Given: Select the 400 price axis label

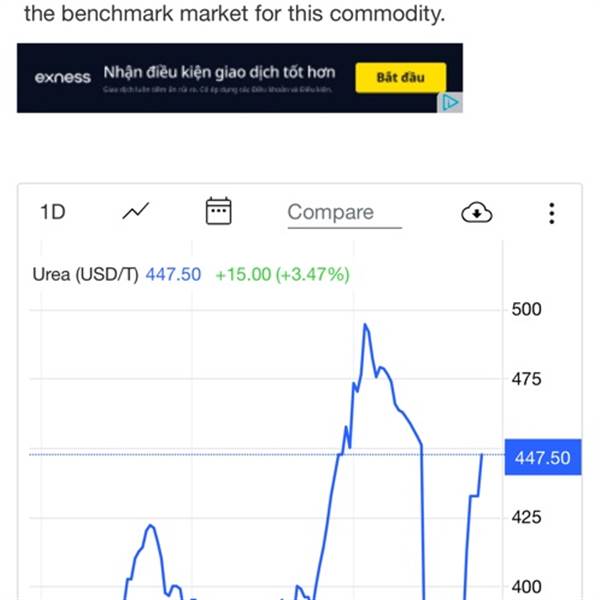Looking at the screenshot, I should 527,587.
